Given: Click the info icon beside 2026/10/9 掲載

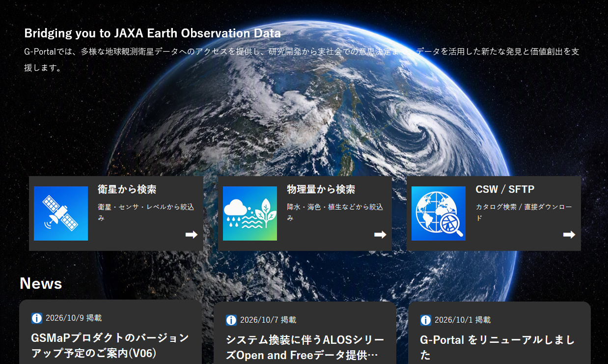Looking at the screenshot, I should pos(37,318).
